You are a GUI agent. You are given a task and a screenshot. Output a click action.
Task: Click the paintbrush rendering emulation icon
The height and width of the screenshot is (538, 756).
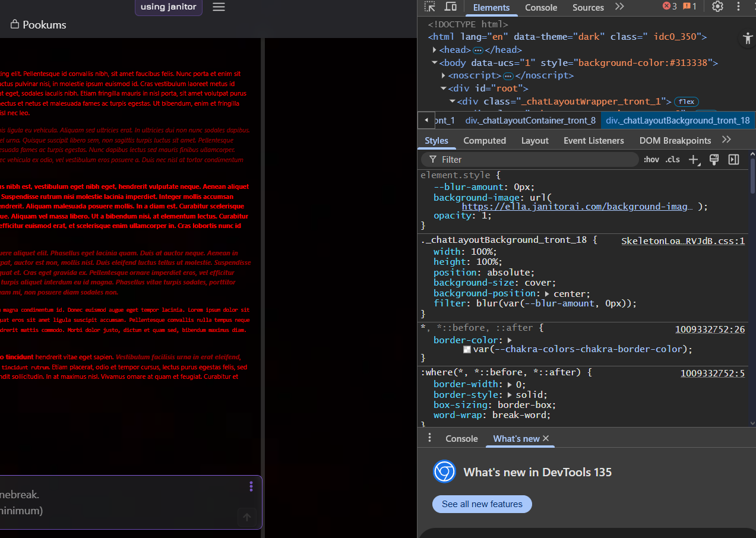click(713, 159)
